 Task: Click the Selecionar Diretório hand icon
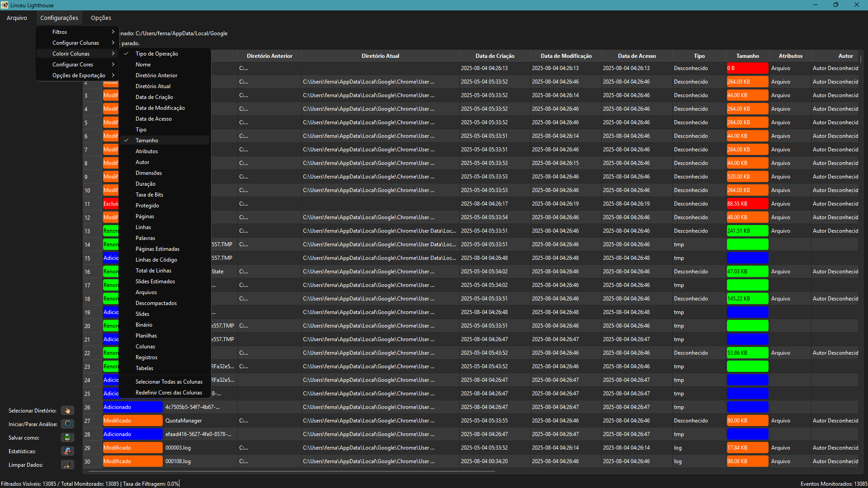(67, 410)
